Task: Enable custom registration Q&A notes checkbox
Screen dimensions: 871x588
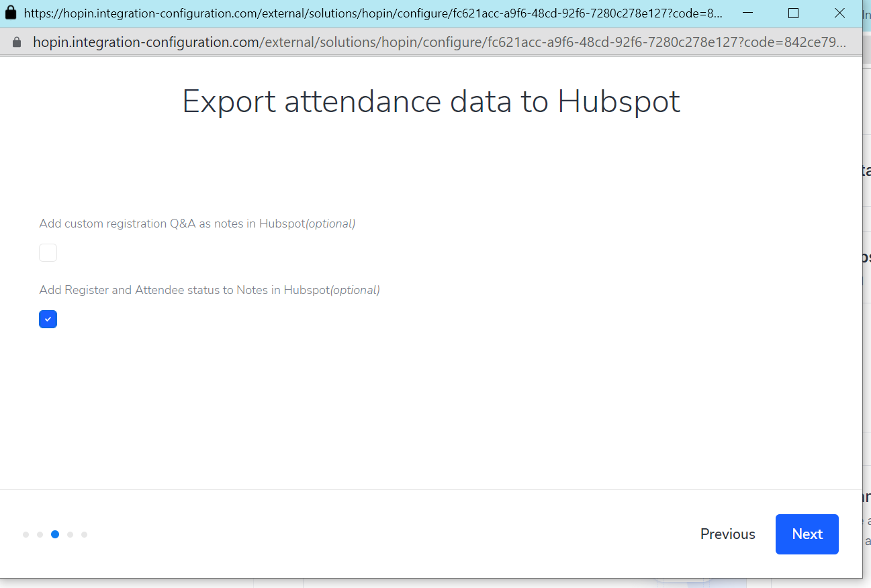Action: click(x=48, y=253)
